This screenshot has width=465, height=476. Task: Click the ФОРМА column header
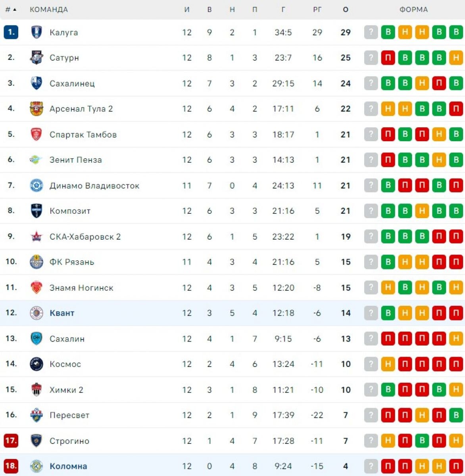tap(413, 9)
